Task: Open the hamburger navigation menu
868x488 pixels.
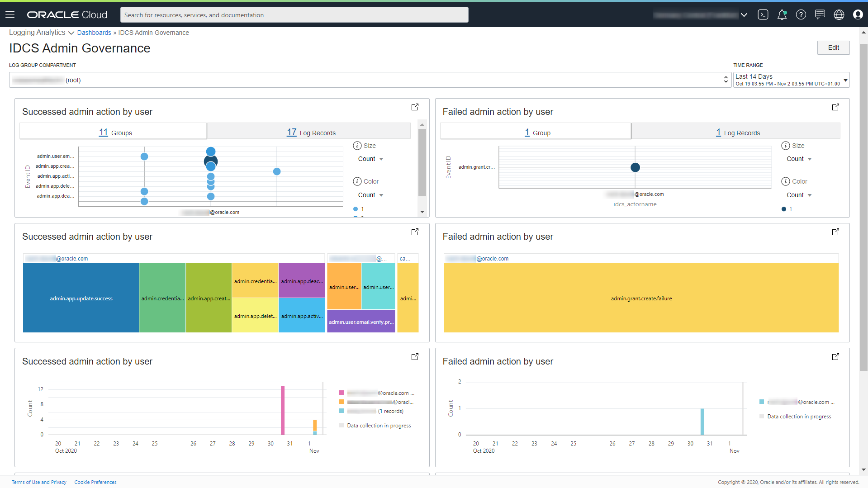Action: click(x=10, y=14)
